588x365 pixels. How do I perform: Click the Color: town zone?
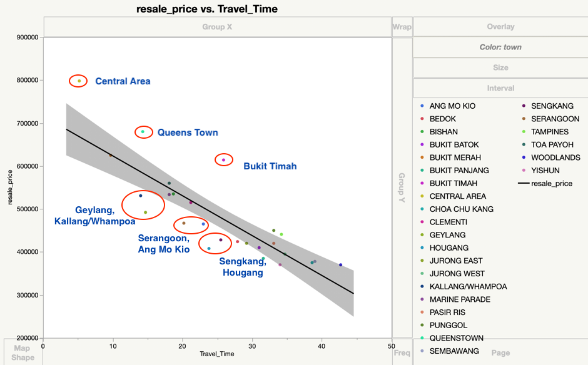tap(500, 47)
